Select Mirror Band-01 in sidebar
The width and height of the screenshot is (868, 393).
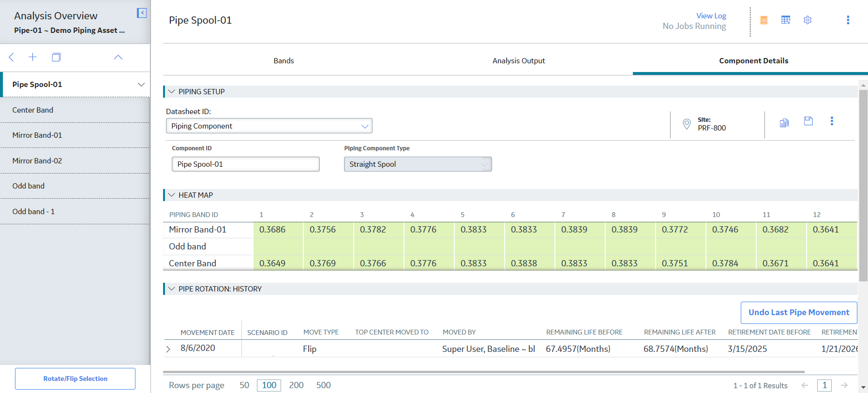75,135
